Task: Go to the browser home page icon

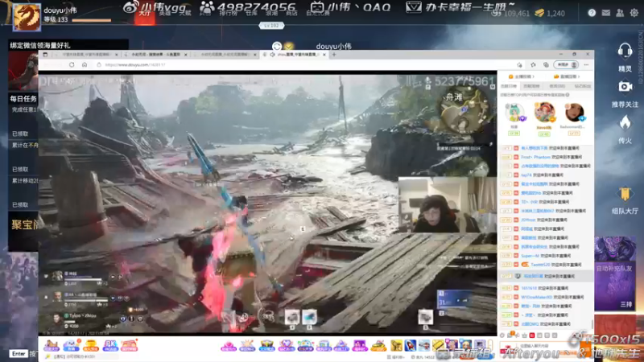Action: [x=85, y=65]
